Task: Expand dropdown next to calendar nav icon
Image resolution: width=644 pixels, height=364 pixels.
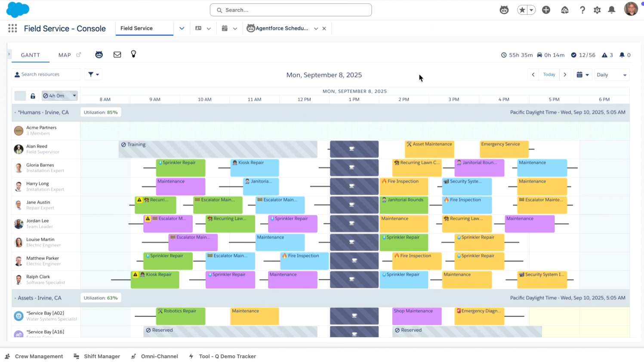Action: point(235,28)
